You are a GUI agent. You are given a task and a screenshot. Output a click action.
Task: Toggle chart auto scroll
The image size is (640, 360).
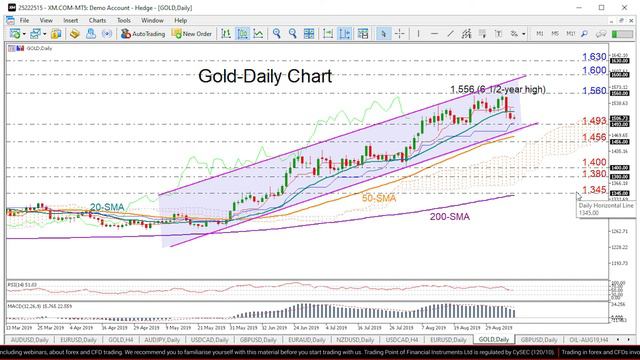click(328, 34)
